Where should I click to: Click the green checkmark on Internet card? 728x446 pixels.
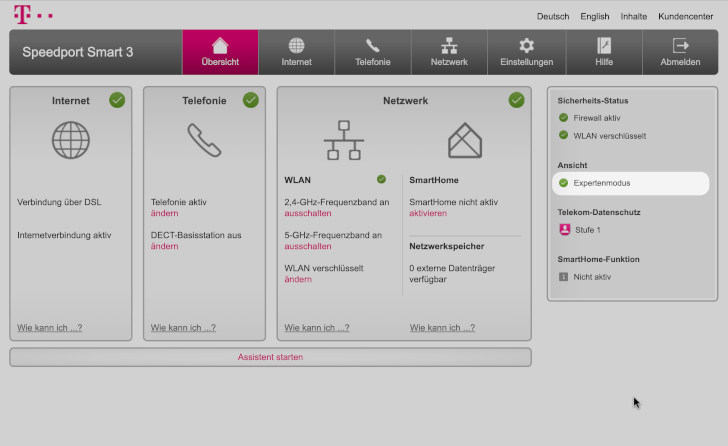[x=117, y=100]
